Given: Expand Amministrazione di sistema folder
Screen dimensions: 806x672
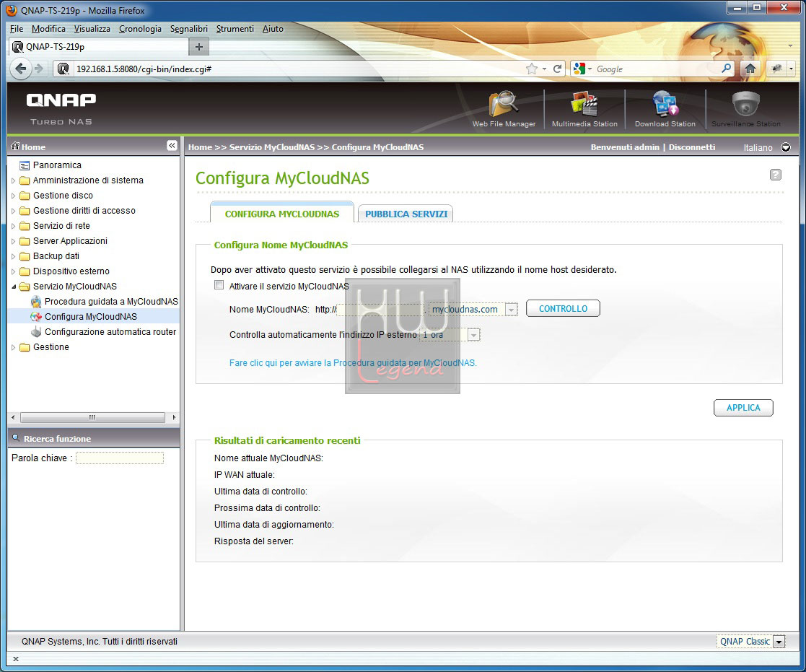Looking at the screenshot, I should tap(14, 180).
